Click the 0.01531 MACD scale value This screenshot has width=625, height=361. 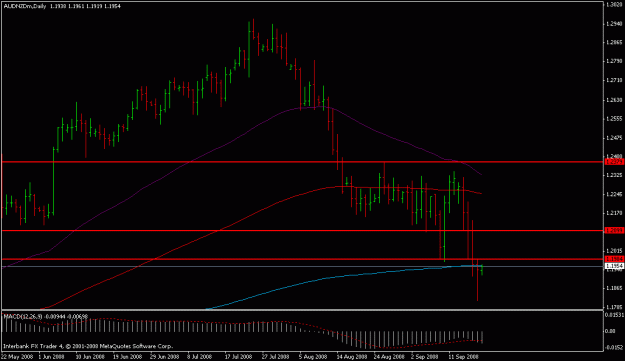(x=614, y=315)
